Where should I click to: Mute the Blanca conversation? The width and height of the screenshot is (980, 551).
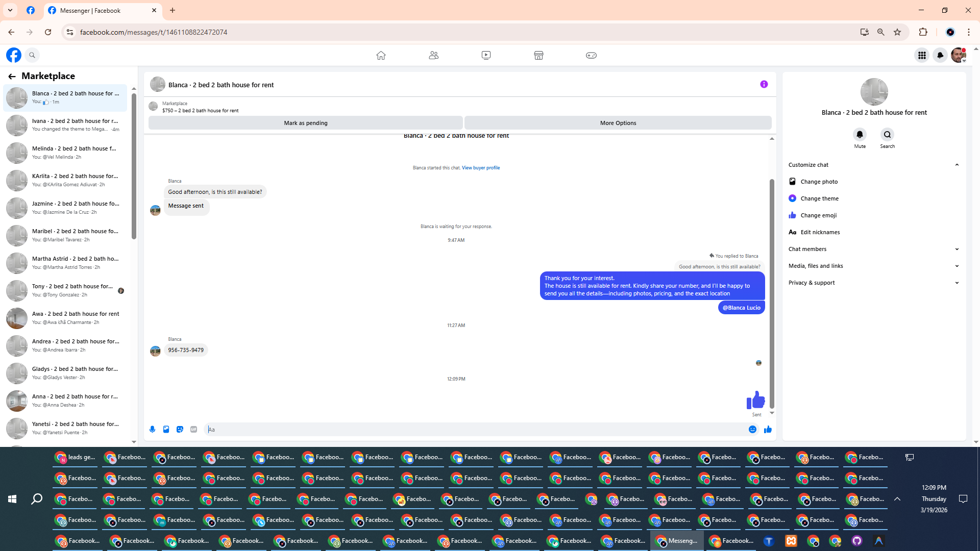point(860,135)
